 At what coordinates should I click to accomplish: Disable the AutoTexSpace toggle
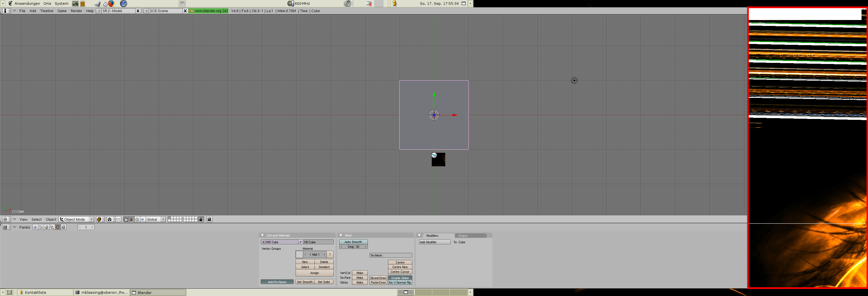click(277, 282)
